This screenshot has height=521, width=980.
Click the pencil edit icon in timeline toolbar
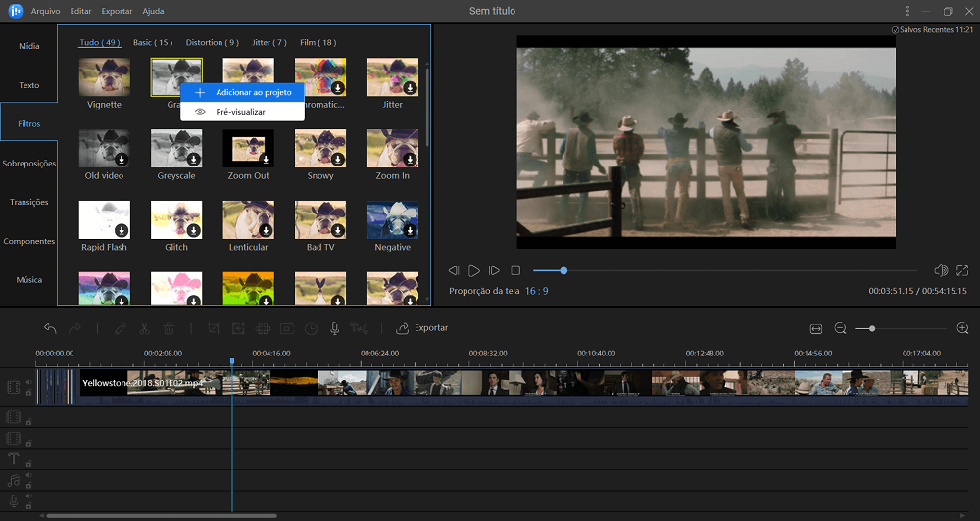[x=120, y=328]
